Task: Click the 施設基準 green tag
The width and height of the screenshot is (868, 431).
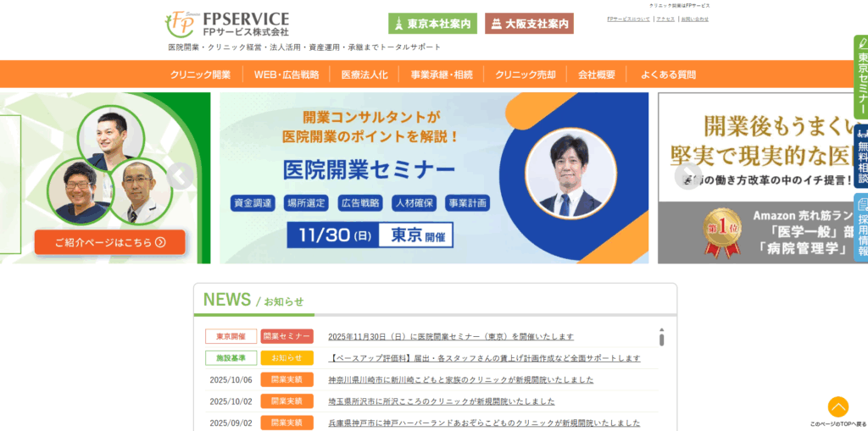Action: click(x=231, y=358)
